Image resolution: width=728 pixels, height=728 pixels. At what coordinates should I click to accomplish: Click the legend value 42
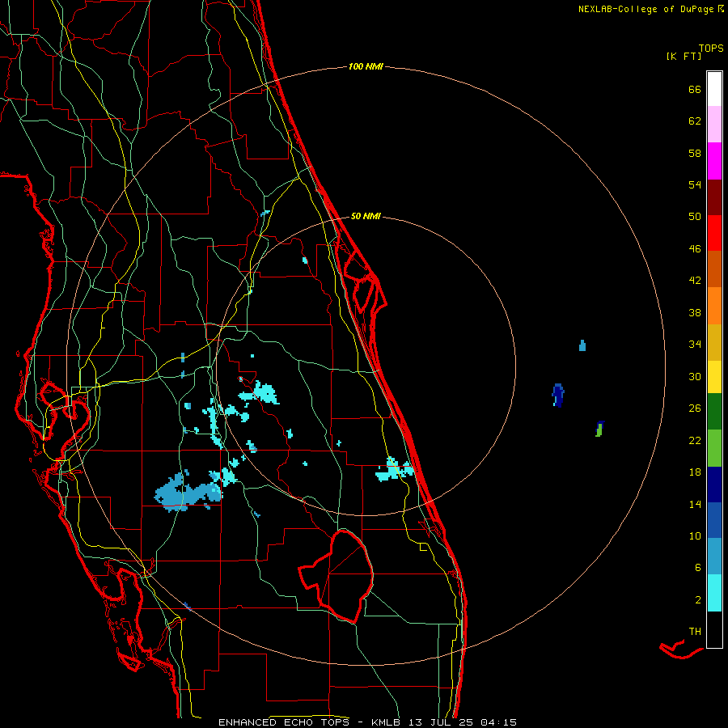pos(695,281)
